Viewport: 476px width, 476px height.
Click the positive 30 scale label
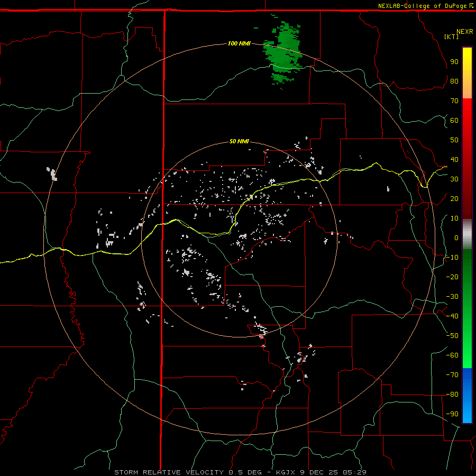454,179
